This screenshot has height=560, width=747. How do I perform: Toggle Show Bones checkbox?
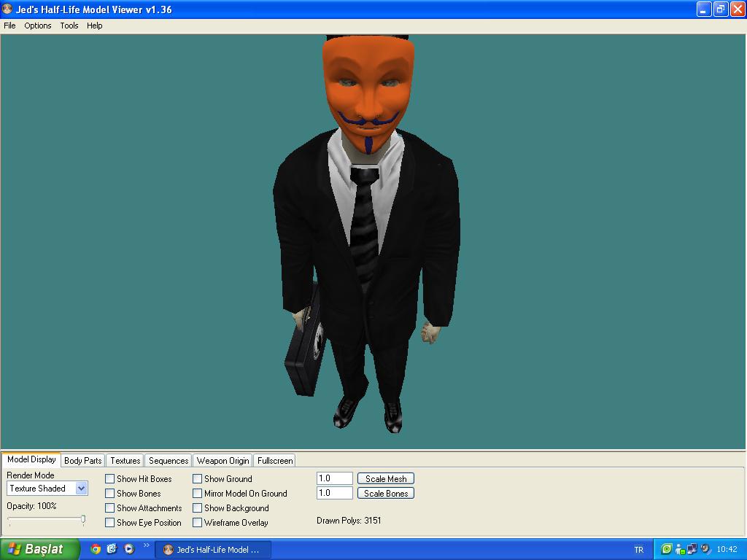pyautogui.click(x=110, y=494)
